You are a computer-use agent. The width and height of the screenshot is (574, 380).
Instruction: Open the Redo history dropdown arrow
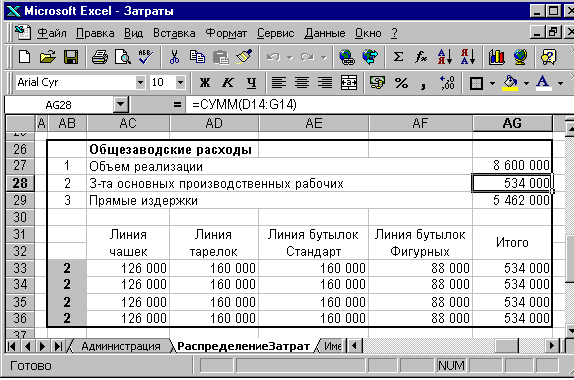click(x=324, y=57)
